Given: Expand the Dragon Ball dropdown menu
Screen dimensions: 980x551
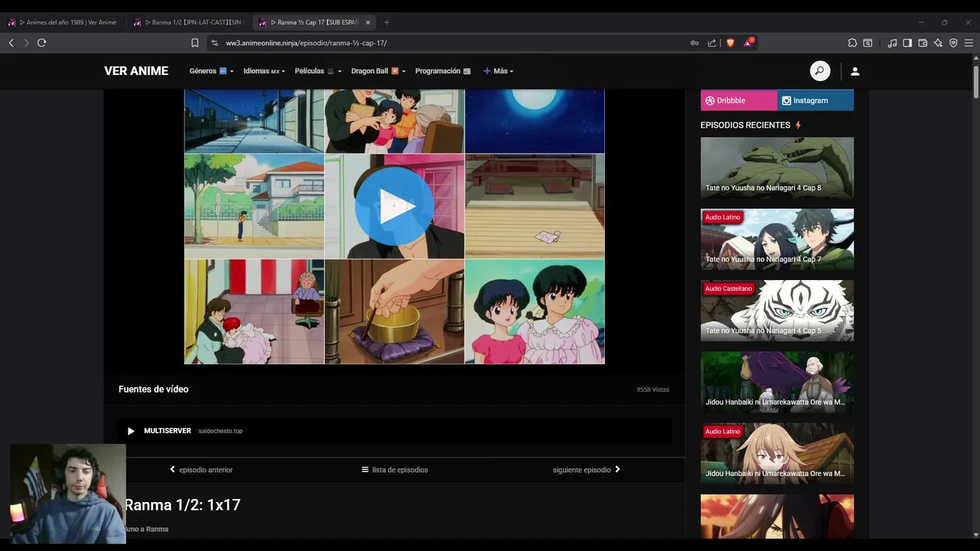Looking at the screenshot, I should 378,71.
